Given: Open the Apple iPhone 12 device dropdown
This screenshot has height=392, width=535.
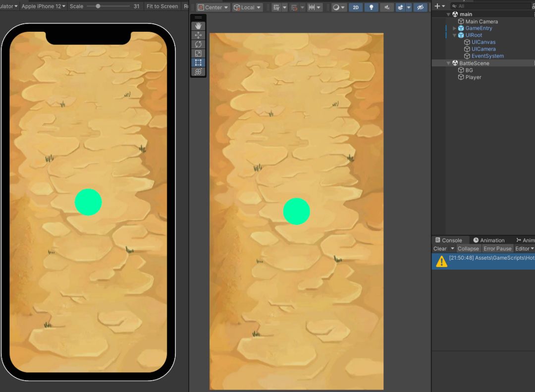Looking at the screenshot, I should click(43, 6).
